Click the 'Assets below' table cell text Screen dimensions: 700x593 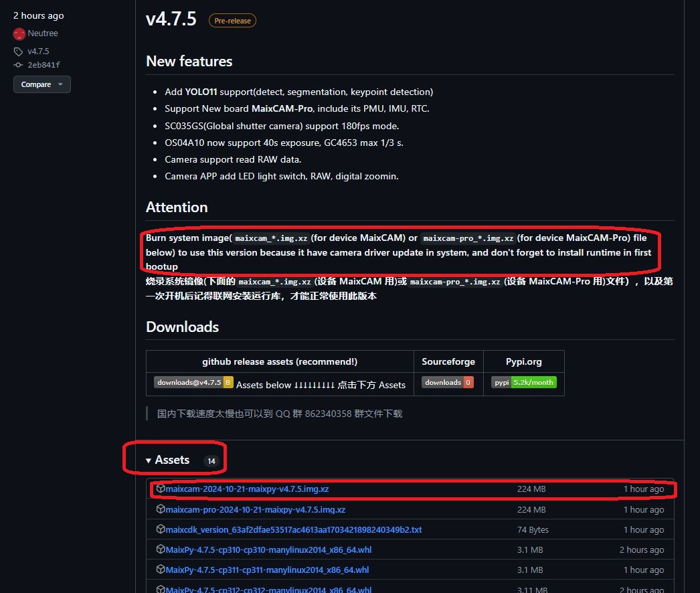click(321, 385)
